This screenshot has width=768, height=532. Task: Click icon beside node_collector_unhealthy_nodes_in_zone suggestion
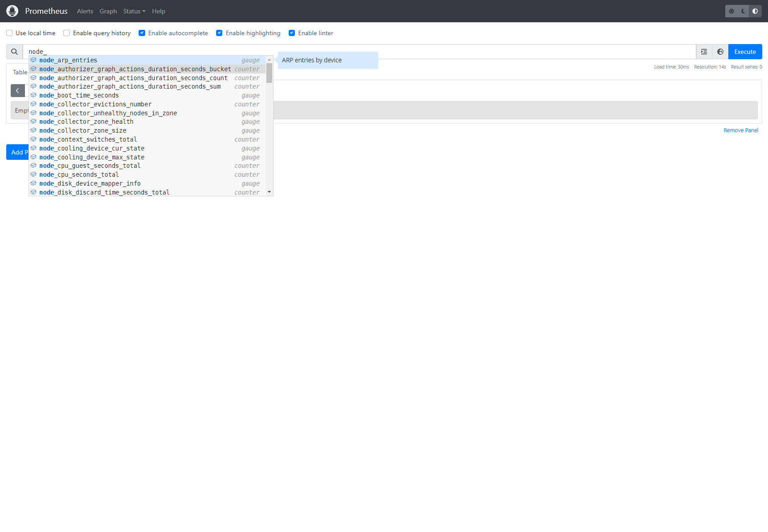pyautogui.click(x=33, y=113)
